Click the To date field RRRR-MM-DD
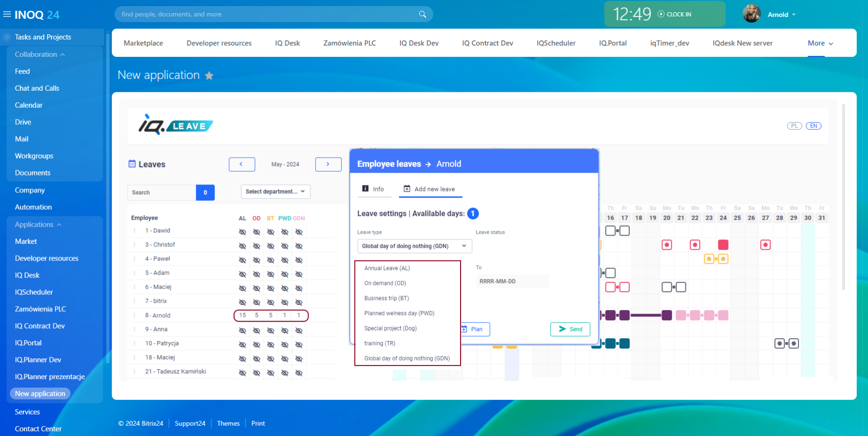The width and height of the screenshot is (868, 436). (512, 281)
